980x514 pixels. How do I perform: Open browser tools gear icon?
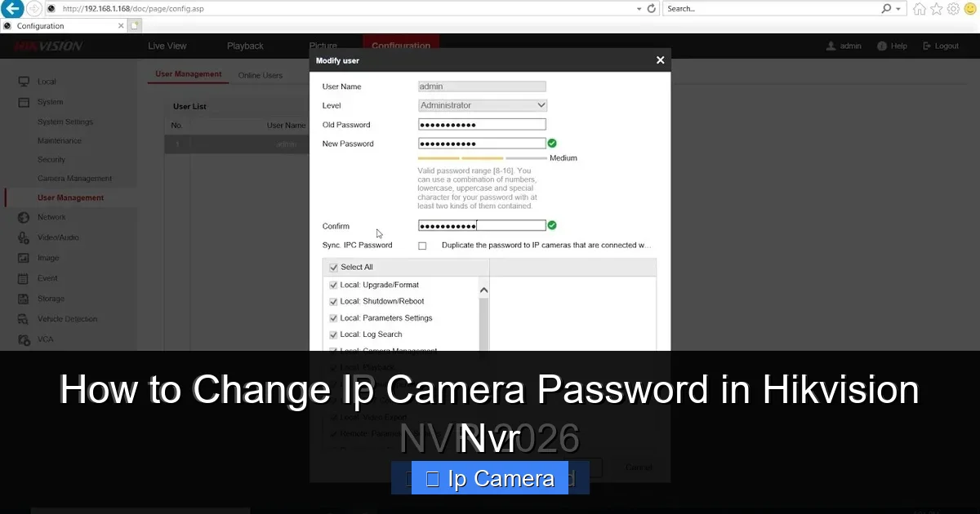[x=953, y=9]
